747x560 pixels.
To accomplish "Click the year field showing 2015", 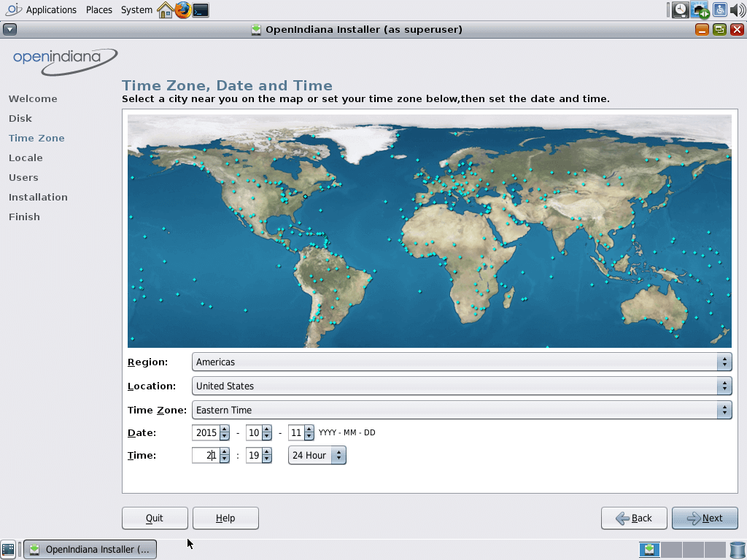I will pos(206,433).
